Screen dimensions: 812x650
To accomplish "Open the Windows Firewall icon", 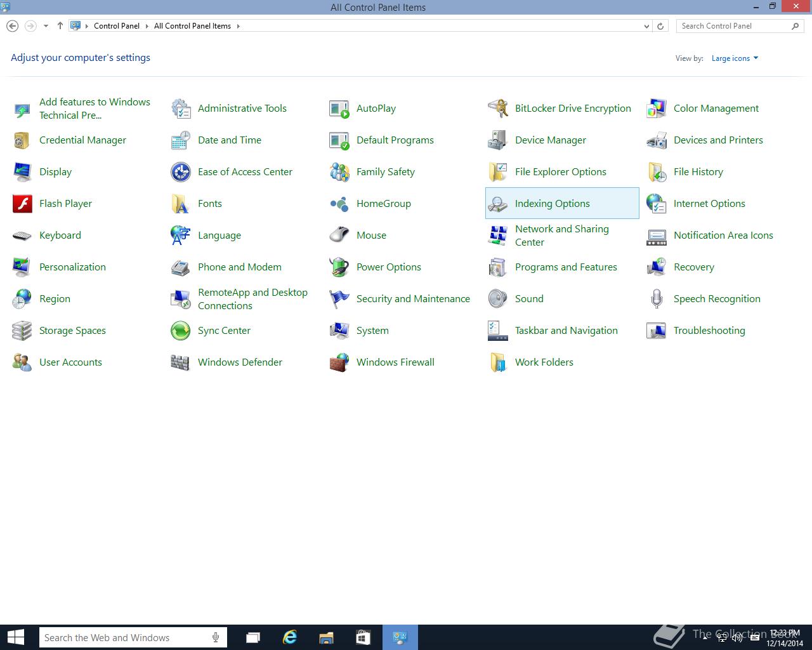I will (x=339, y=362).
